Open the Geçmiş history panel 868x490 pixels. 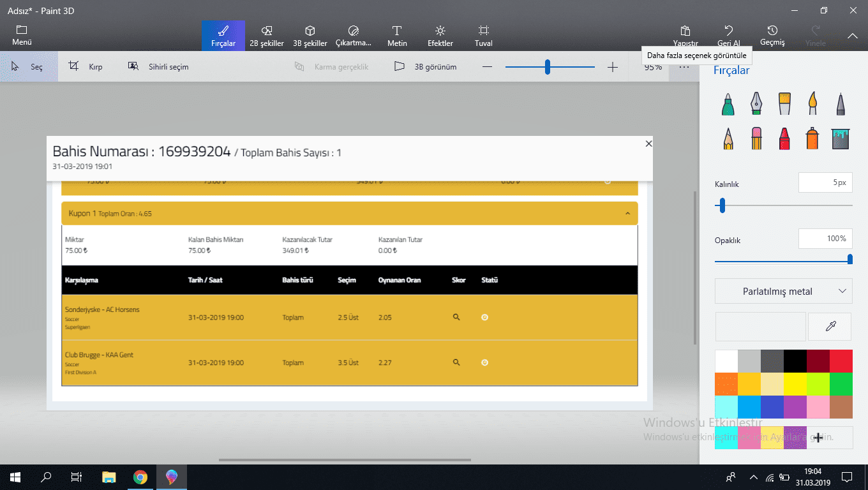[x=772, y=36]
